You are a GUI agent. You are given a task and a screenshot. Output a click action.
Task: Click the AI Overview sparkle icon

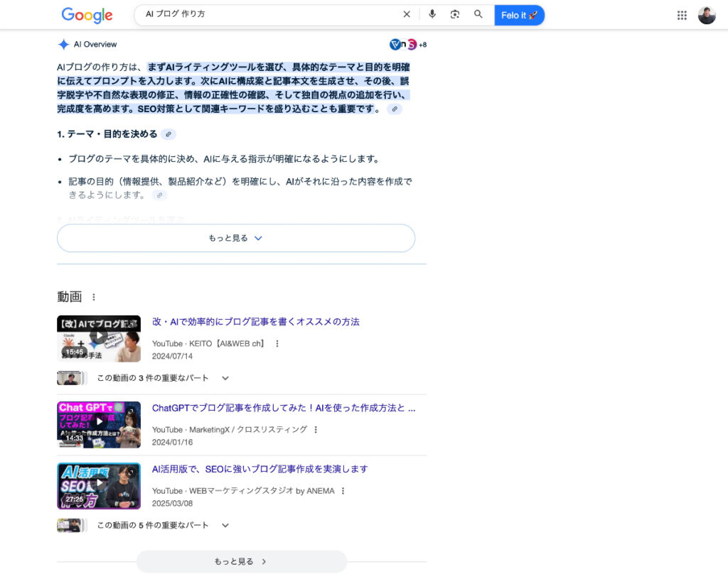63,44
